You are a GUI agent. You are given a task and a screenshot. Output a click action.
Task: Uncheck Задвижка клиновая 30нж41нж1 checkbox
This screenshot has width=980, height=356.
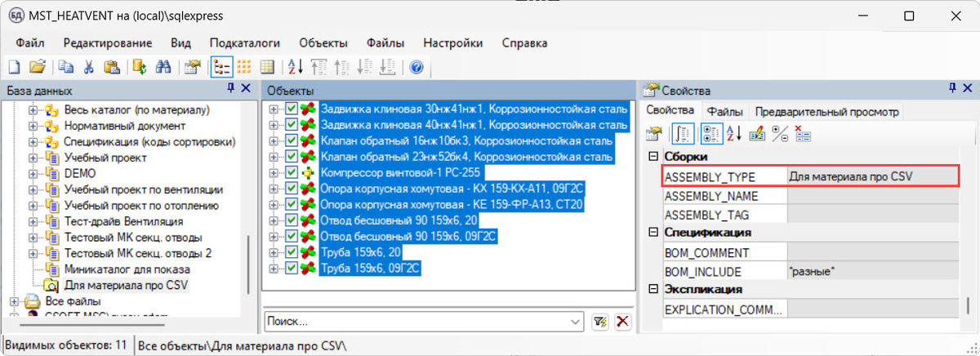[292, 109]
